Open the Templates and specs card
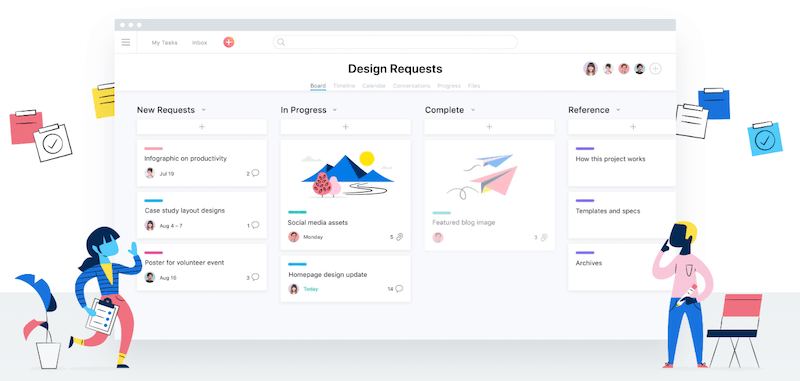This screenshot has width=800, height=381. [x=622, y=215]
